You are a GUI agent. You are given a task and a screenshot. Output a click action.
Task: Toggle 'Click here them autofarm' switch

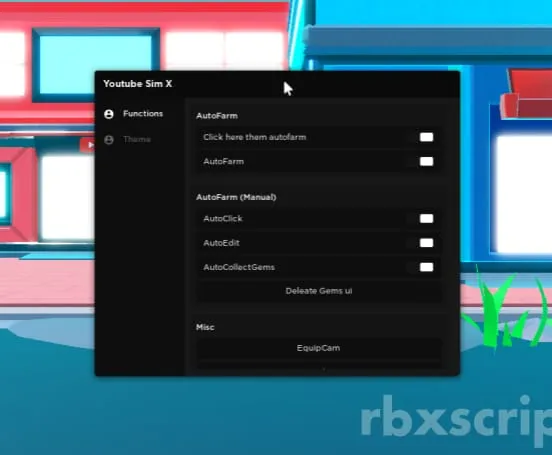[426, 137]
